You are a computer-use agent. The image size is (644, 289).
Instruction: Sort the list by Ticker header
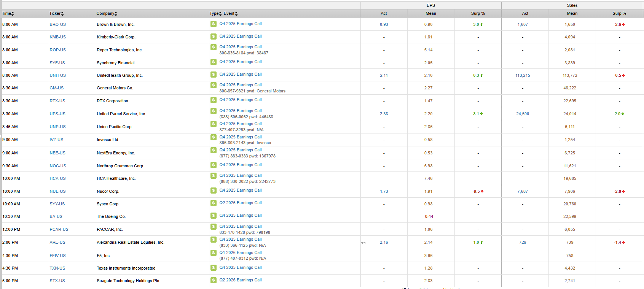(56, 14)
